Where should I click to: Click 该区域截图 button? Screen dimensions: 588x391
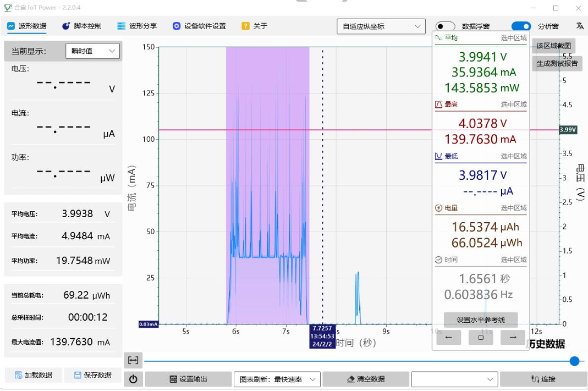point(553,46)
